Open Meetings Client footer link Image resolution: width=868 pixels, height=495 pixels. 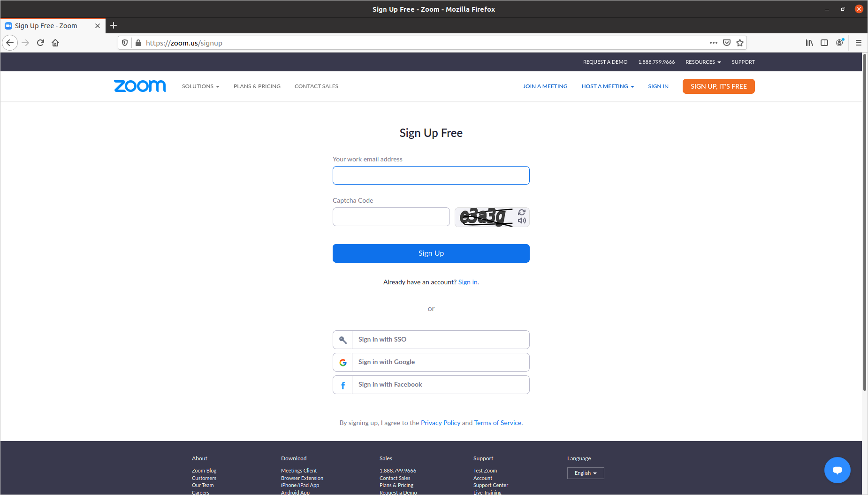click(299, 471)
